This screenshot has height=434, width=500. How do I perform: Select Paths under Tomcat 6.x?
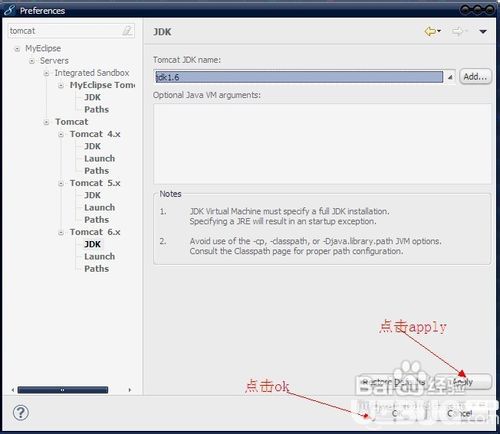[x=96, y=269]
